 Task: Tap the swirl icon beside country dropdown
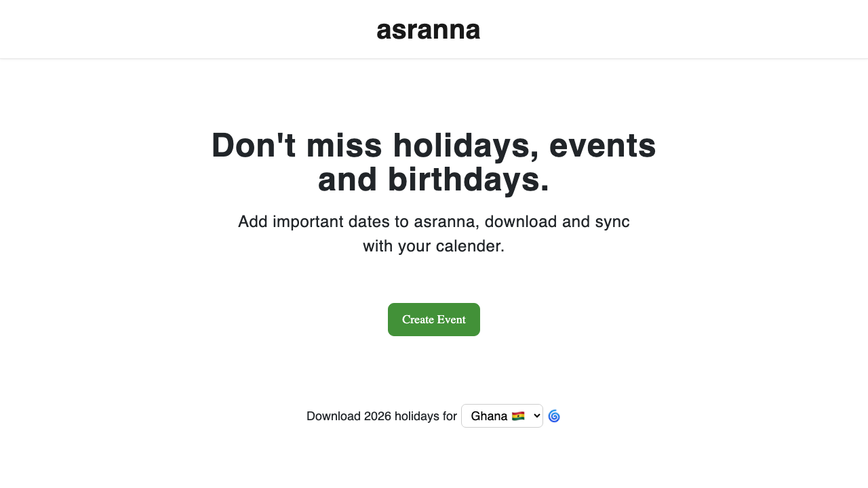(x=554, y=416)
